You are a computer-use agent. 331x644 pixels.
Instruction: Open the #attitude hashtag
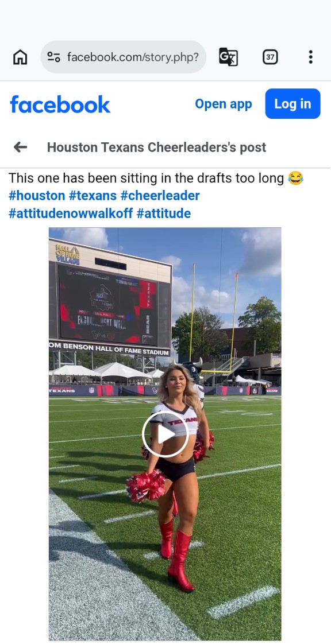(164, 214)
